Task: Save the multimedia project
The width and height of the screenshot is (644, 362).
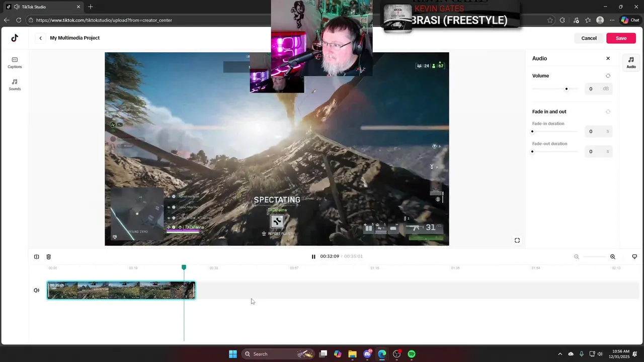Action: pos(621,38)
